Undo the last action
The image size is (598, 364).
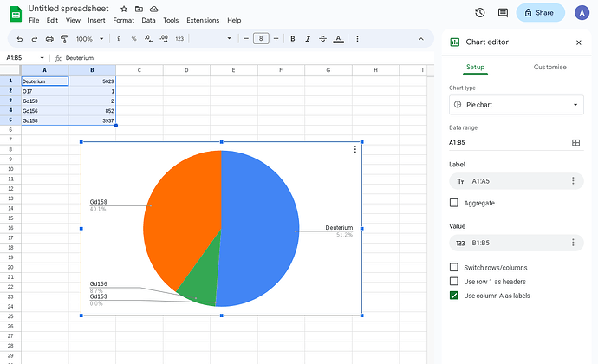19,38
